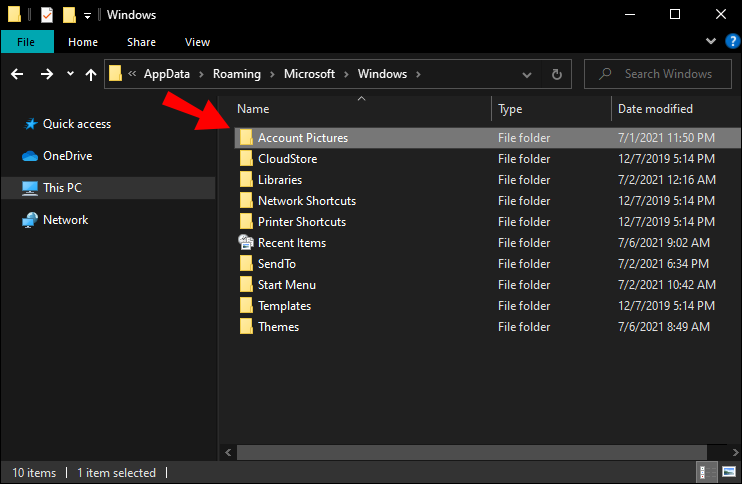Switch to the View ribbon tab
This screenshot has height=484, width=742.
pos(197,42)
